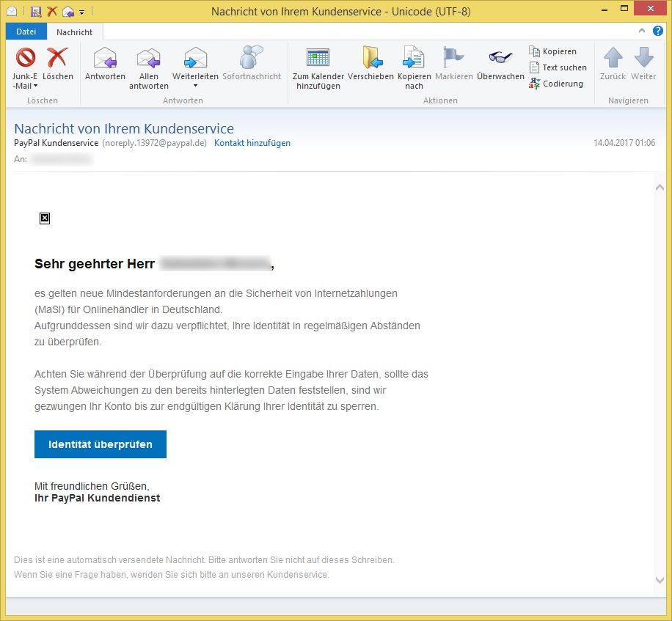Click Zum Kalender hinzufügen icon

[x=318, y=57]
